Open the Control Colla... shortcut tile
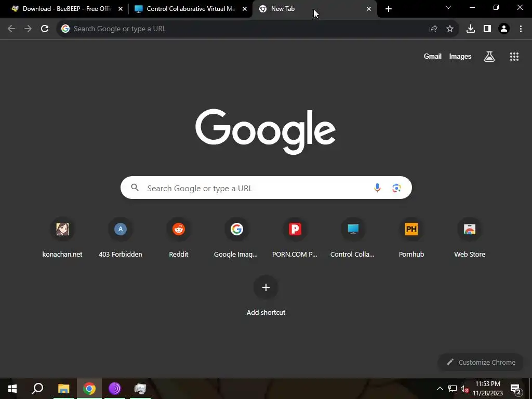Image resolution: width=532 pixels, height=399 pixels. click(x=353, y=238)
